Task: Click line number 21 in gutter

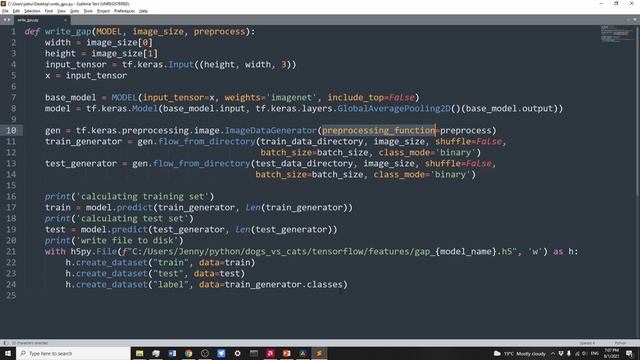Action: click(11, 251)
